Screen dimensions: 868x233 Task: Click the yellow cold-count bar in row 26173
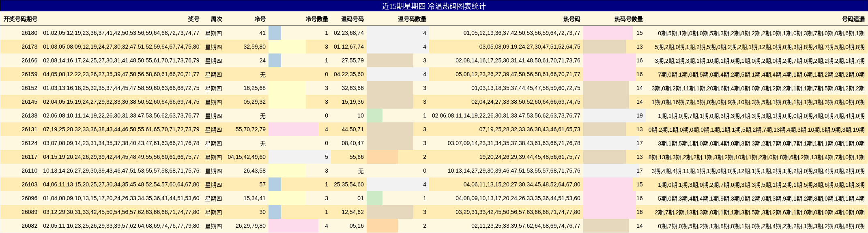click(287, 47)
